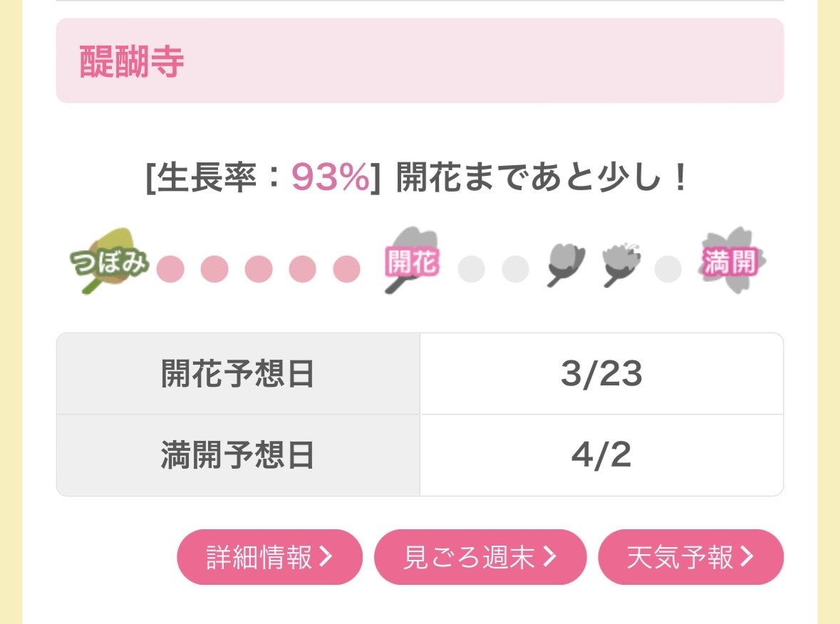Screen dimensions: 840x624
Task: Click the 93% growth rate value
Action: tap(331, 179)
